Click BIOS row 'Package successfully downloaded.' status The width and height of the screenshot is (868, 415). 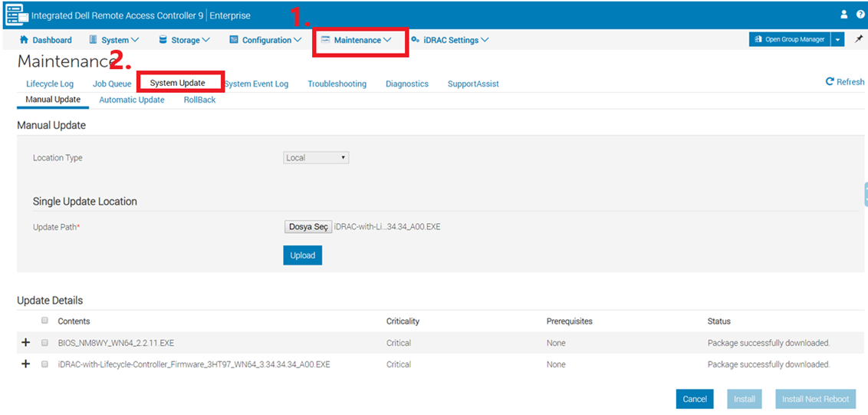[x=769, y=343]
